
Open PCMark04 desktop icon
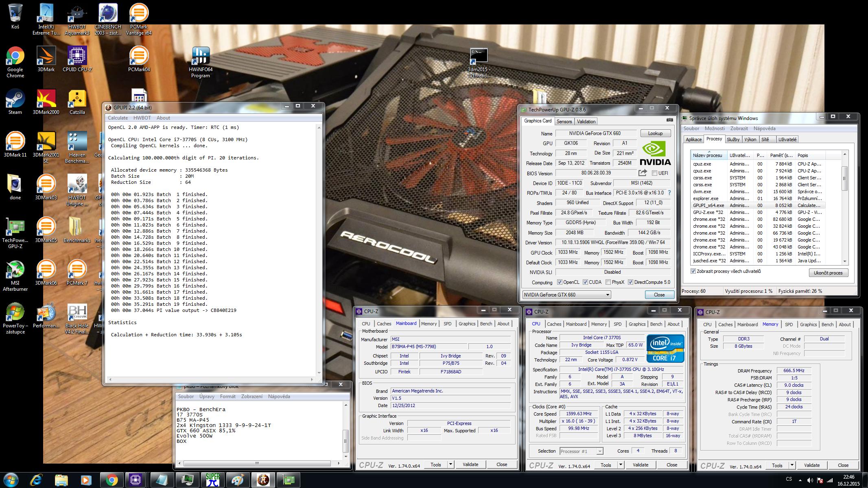pos(139,59)
